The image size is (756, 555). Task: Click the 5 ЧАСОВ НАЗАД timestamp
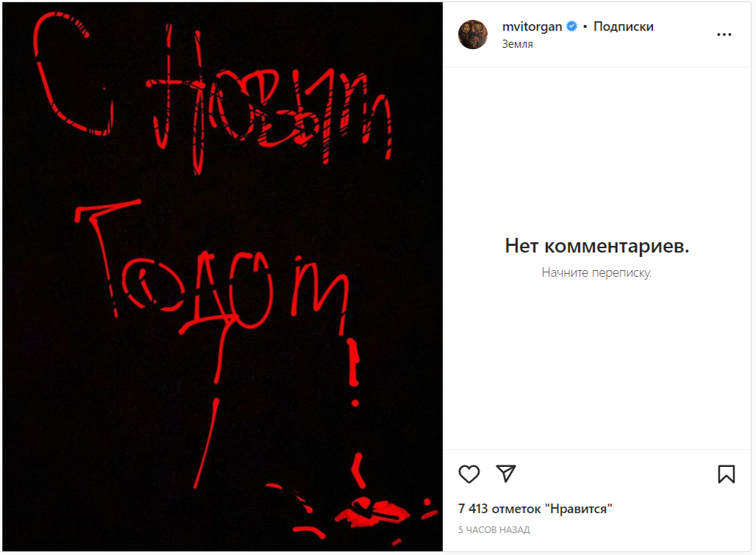coord(494,529)
